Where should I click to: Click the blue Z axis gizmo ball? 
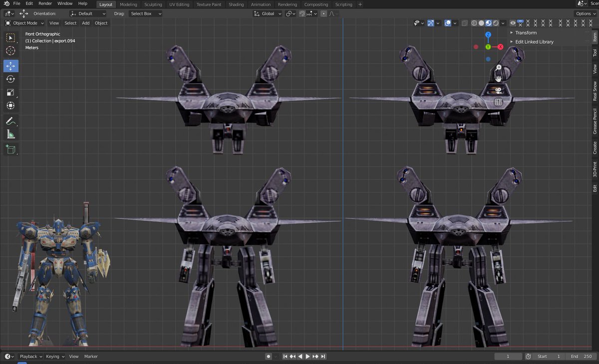pos(488,34)
